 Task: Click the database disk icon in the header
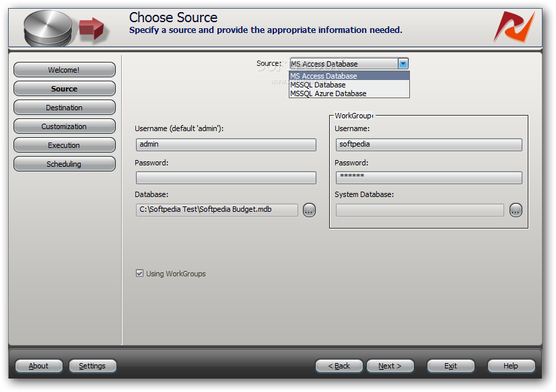[x=48, y=28]
